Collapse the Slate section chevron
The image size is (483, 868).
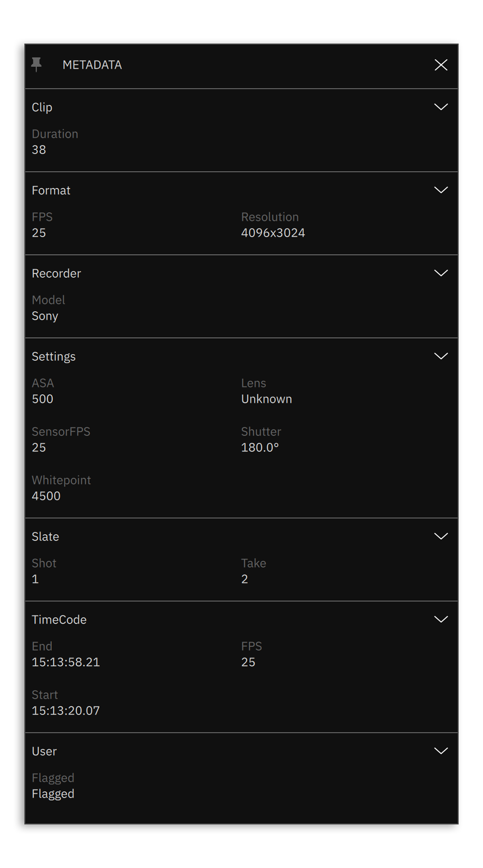click(441, 536)
